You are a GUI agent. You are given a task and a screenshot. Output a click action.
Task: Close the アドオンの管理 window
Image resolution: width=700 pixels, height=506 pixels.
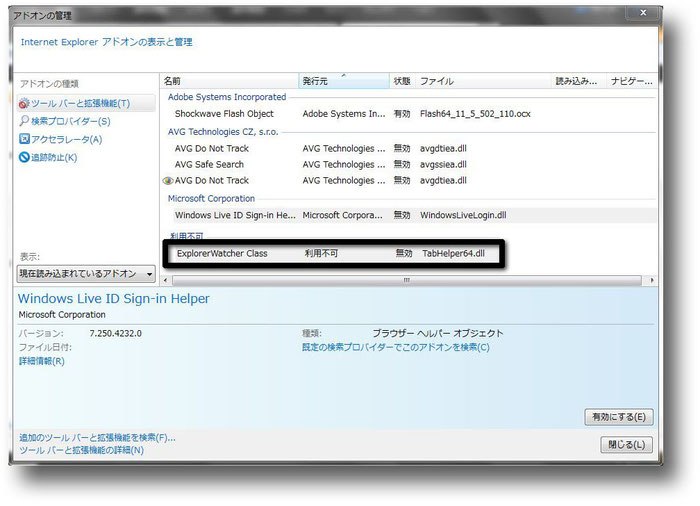coord(643,13)
